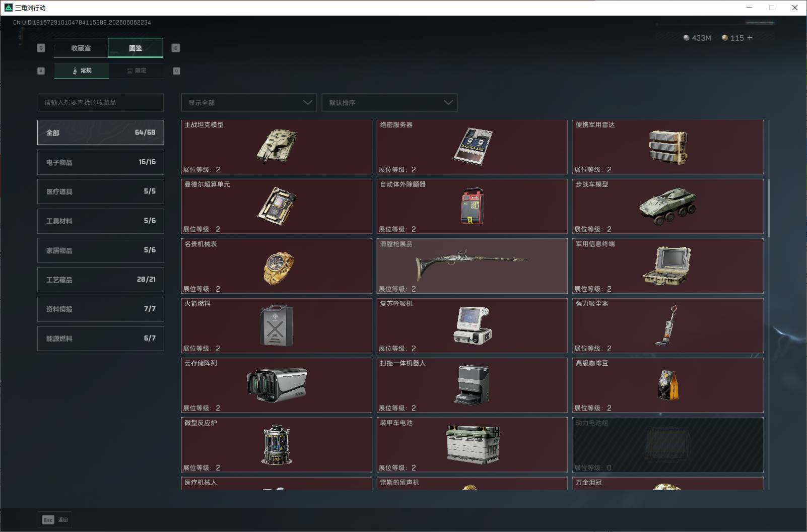
Task: Click the 复苏呼吸机 ventilator icon
Action: pos(472,325)
